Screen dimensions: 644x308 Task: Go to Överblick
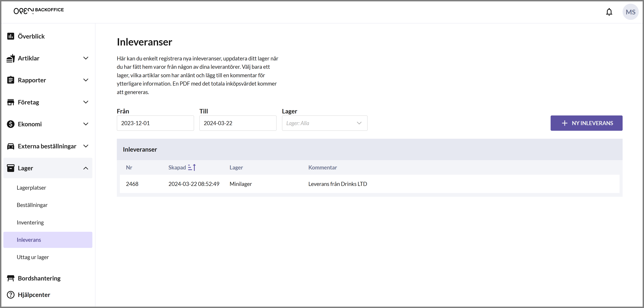click(31, 36)
